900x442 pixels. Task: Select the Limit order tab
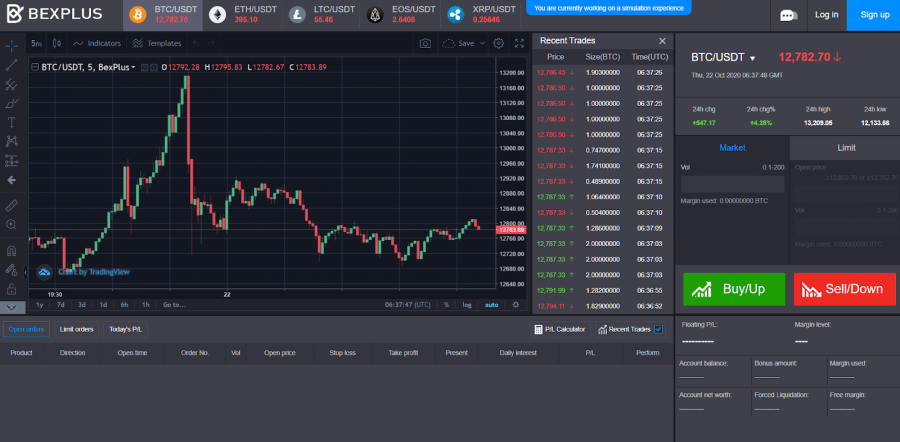point(846,148)
